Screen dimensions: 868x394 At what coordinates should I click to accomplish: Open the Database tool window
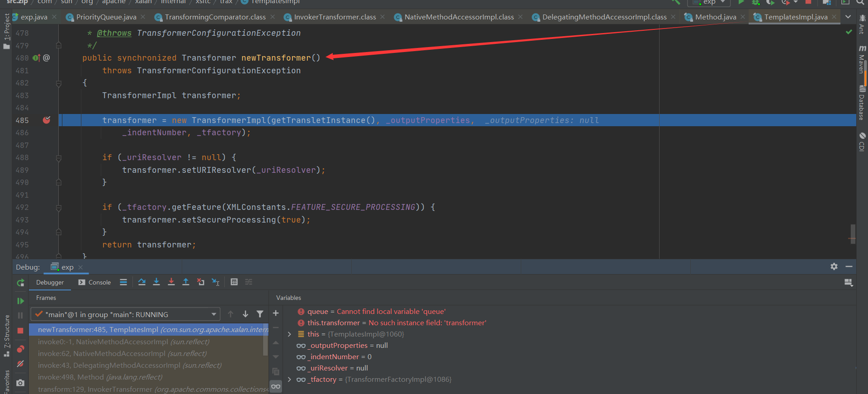pos(862,103)
